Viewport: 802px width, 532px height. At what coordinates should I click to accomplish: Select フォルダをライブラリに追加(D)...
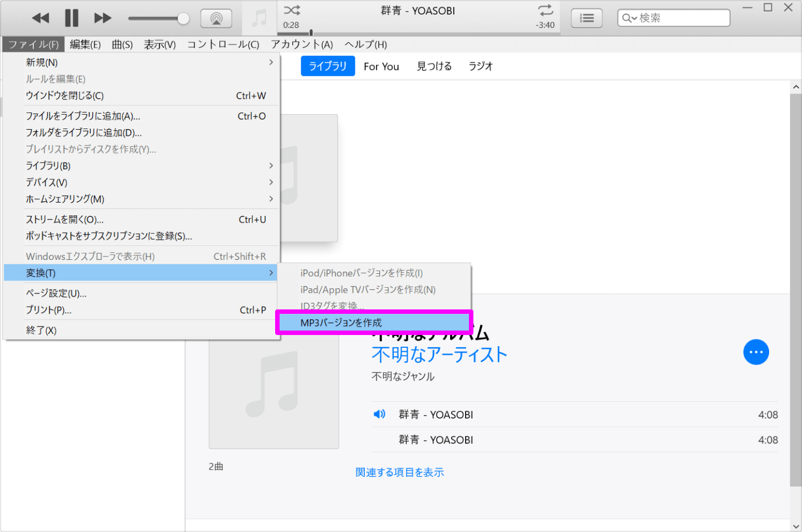coord(140,133)
